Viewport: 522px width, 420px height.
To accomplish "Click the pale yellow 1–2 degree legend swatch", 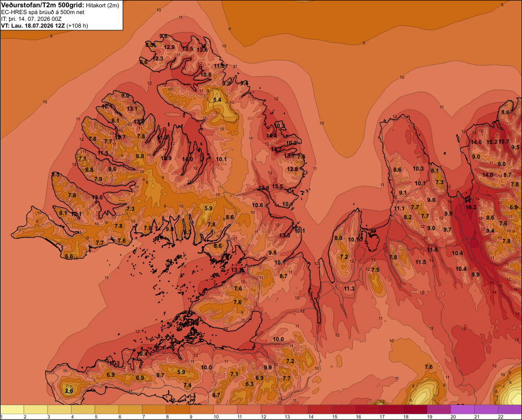I will click(x=13, y=410).
